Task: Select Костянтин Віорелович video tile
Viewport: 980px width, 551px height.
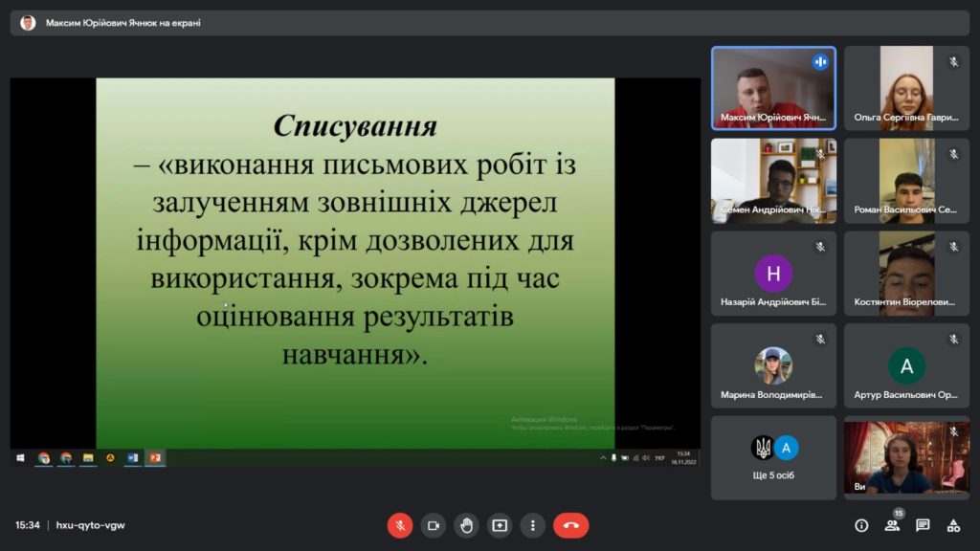Action: 906,273
